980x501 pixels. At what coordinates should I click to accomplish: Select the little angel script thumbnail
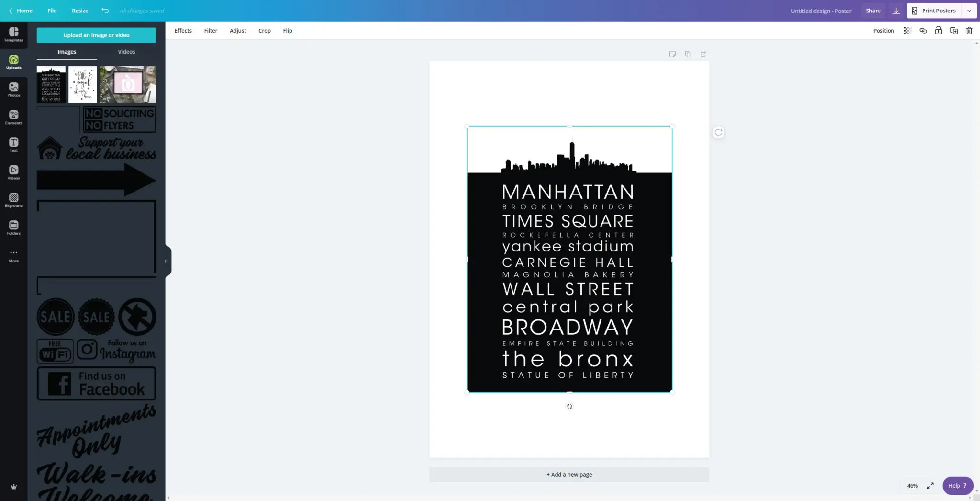click(x=82, y=84)
